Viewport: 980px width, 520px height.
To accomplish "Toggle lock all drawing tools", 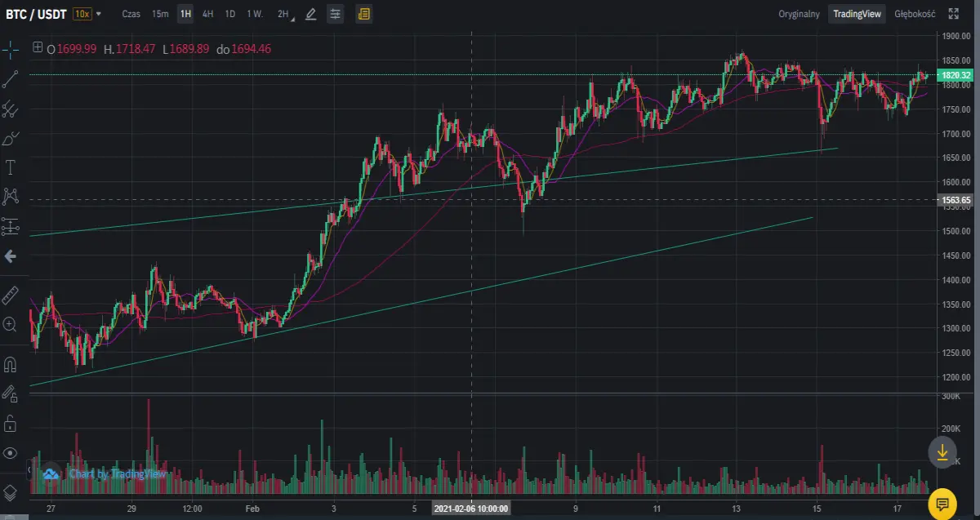I will coord(11,423).
